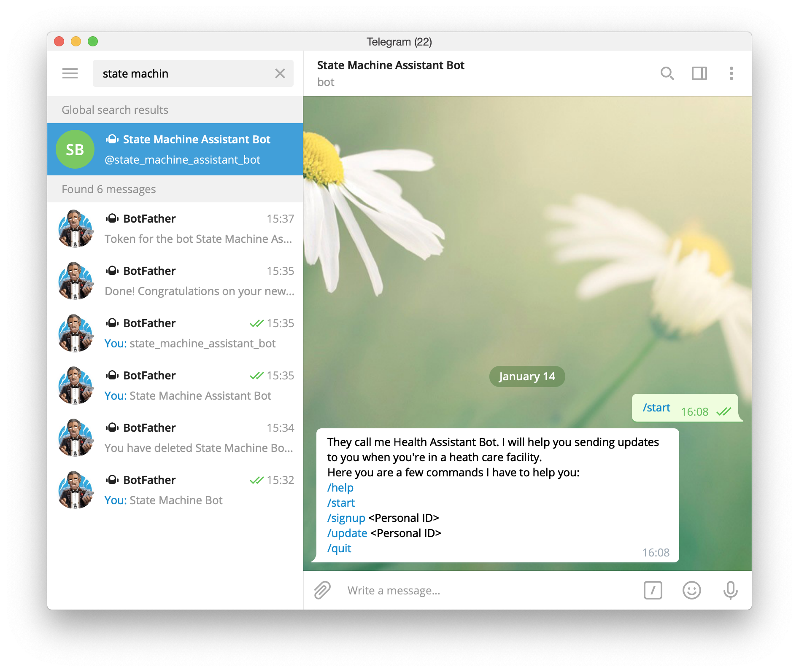
Task: Click the @state_machine_assistant_bot username
Action: [x=182, y=160]
